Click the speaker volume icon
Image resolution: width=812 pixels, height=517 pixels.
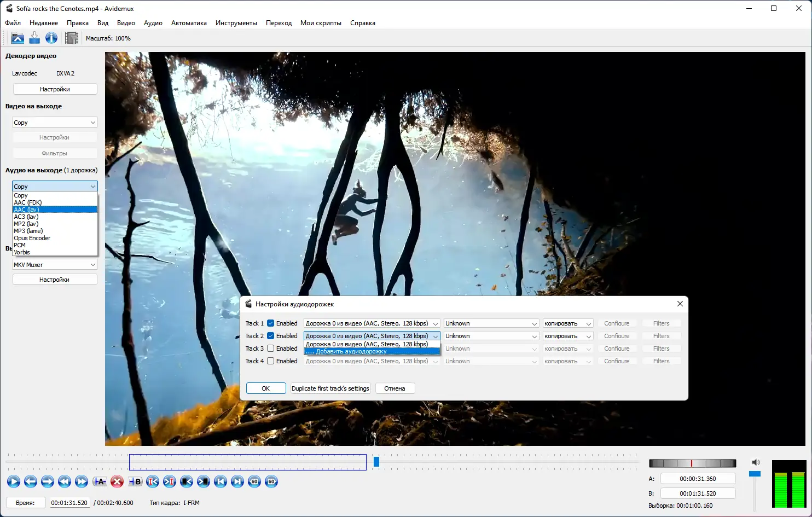click(756, 462)
